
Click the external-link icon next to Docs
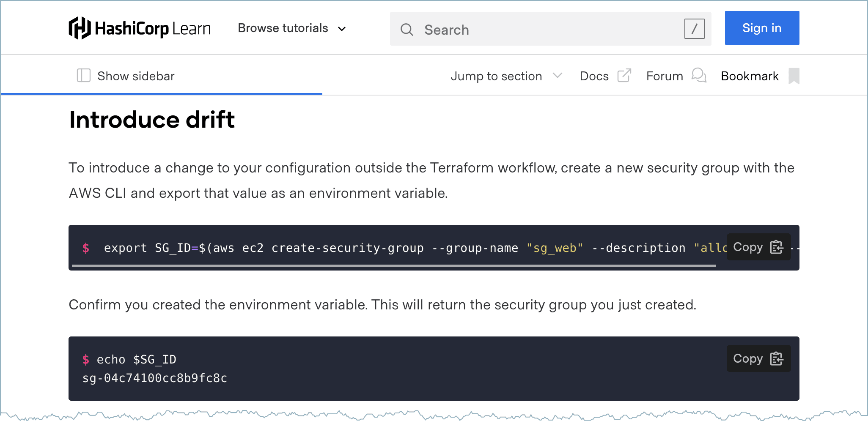click(624, 75)
